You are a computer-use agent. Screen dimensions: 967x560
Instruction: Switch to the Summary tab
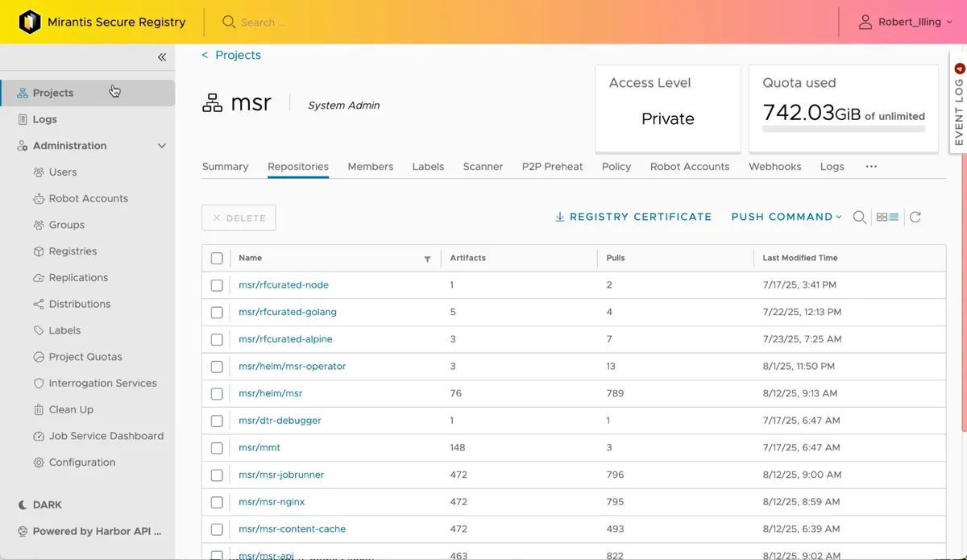tap(225, 167)
